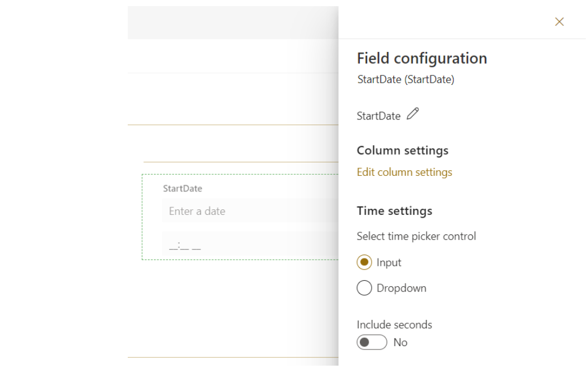Click the StartDate name beside the pencil
Viewport: 588px width, 369px height.
[x=378, y=116]
